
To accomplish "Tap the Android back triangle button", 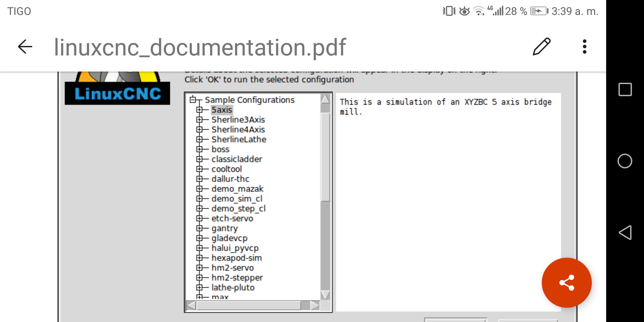I will (x=625, y=233).
